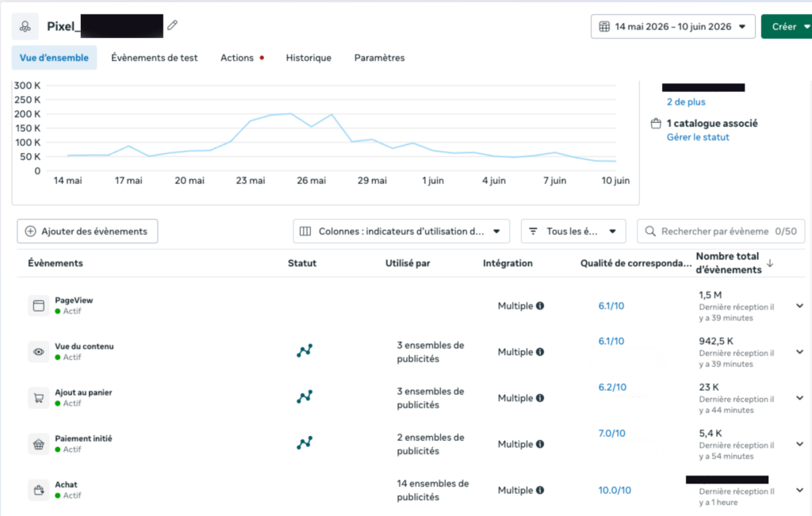The width and height of the screenshot is (812, 516).
Task: Click the 1,5 M total events value
Action: point(710,295)
